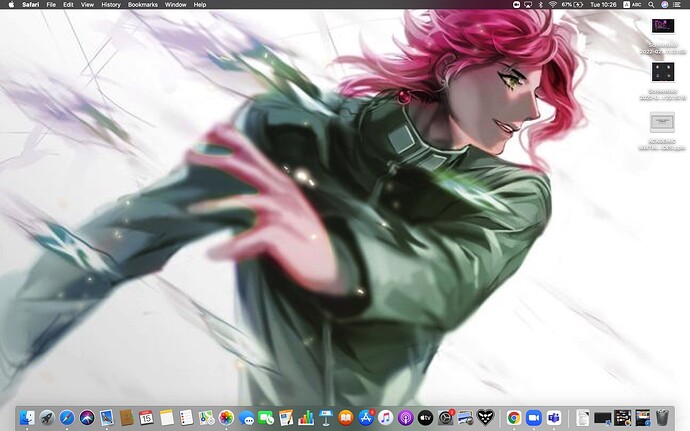This screenshot has width=690, height=431.
Task: Click the screen recording status icon
Action: coord(516,4)
